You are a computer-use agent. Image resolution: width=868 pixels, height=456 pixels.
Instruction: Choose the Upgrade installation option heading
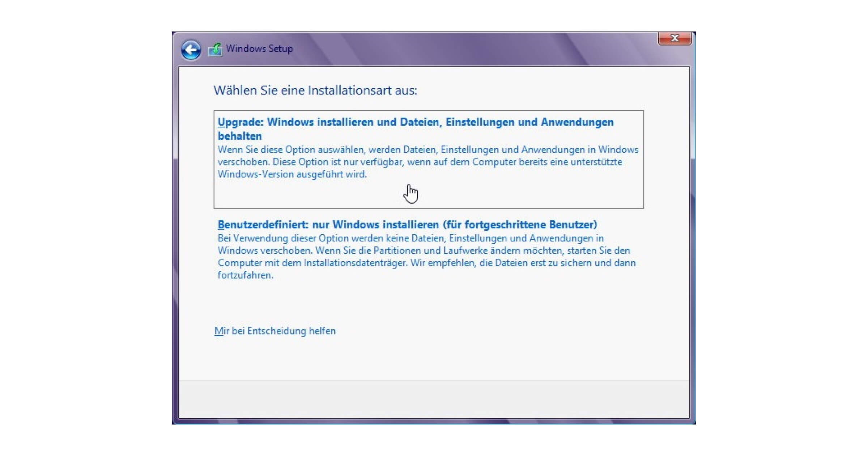[416, 129]
